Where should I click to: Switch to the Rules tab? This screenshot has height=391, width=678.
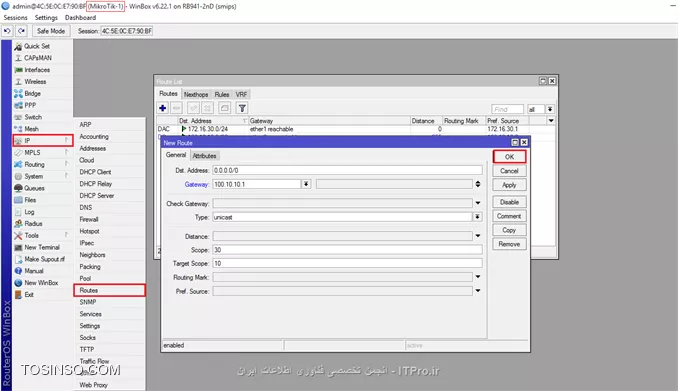tap(222, 94)
